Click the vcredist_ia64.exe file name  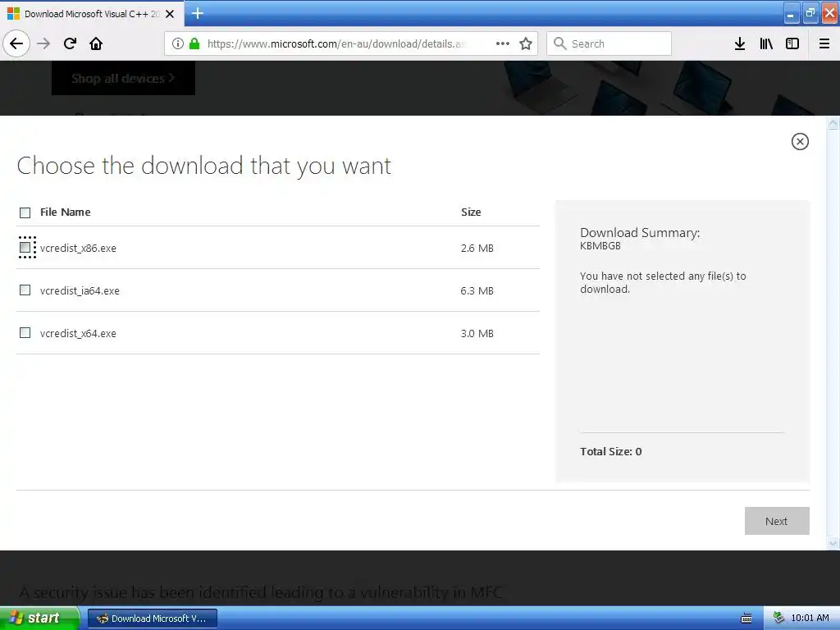pos(80,291)
